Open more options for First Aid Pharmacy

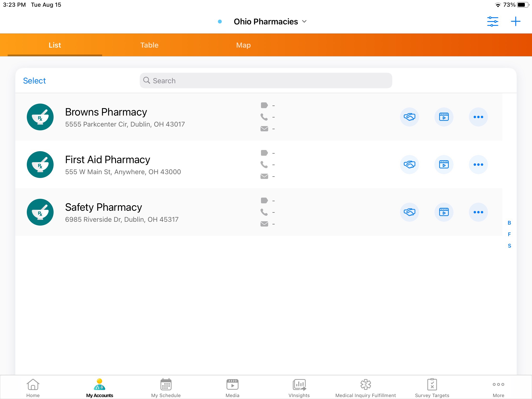click(x=478, y=165)
